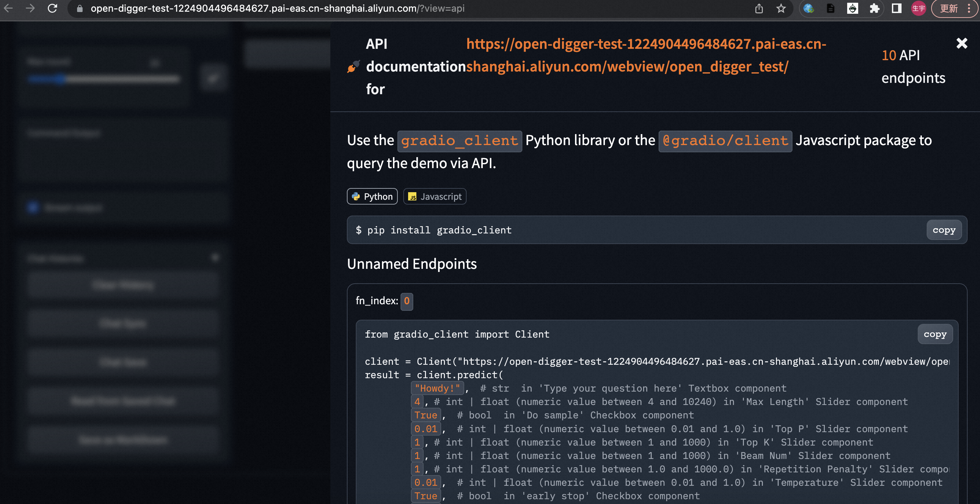Click the blurred slider in background panel
Viewport: 980px width, 504px height.
point(104,79)
